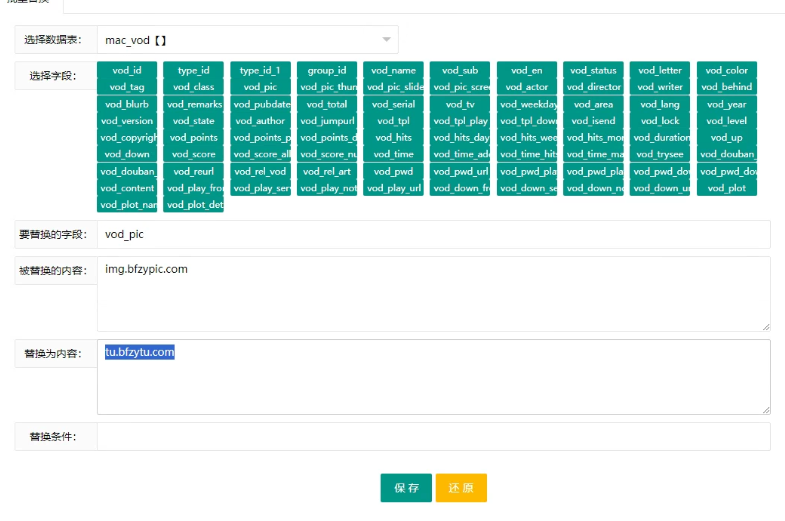Pick the vod_hits field tag
This screenshot has width=785, height=521.
[394, 138]
